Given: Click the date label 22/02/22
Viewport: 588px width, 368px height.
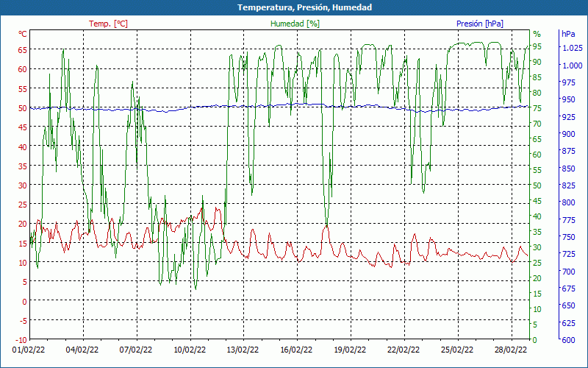Looking at the screenshot, I should [404, 350].
